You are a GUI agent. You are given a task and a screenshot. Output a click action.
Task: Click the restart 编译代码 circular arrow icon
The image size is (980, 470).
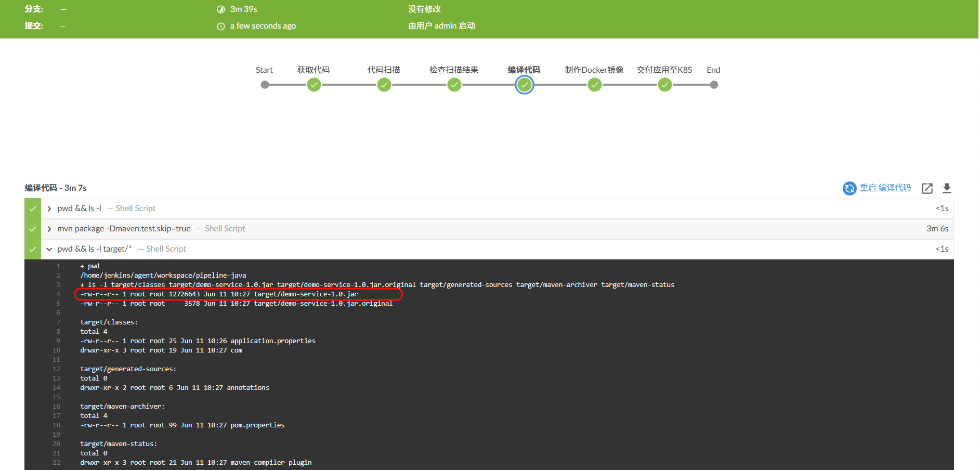coord(849,188)
